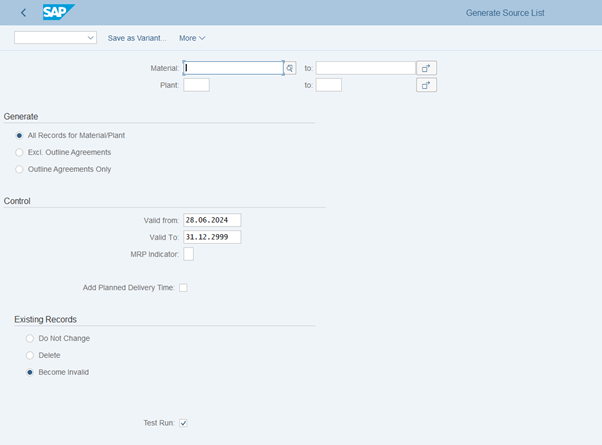602x445 pixels.
Task: Toggle the Test Run checkbox
Action: click(x=183, y=423)
